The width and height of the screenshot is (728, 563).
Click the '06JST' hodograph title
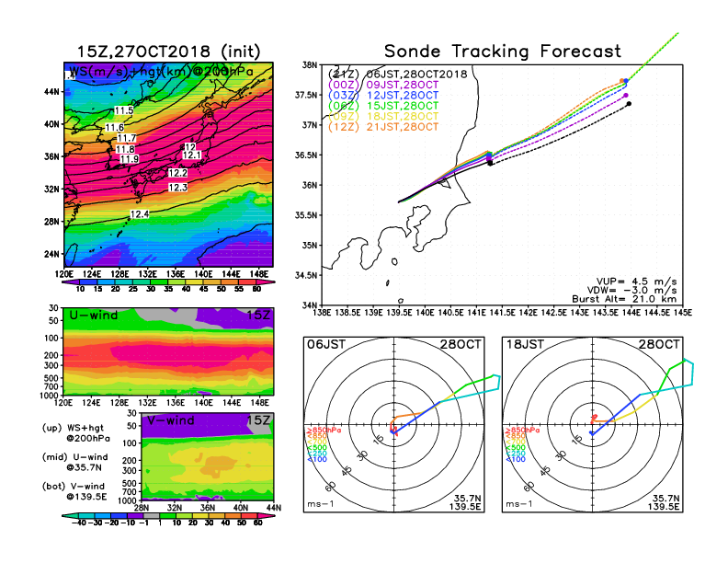coord(326,344)
